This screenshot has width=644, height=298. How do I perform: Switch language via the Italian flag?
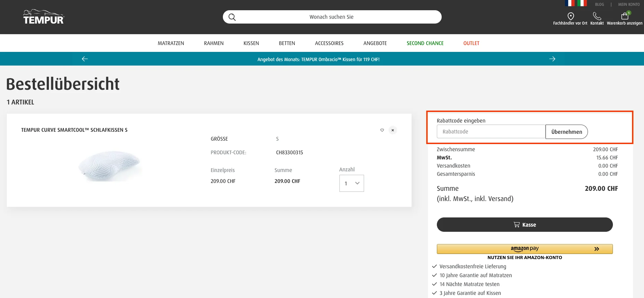coord(582,3)
